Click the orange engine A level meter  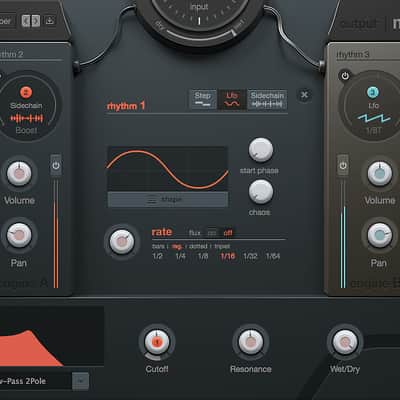click(56, 234)
